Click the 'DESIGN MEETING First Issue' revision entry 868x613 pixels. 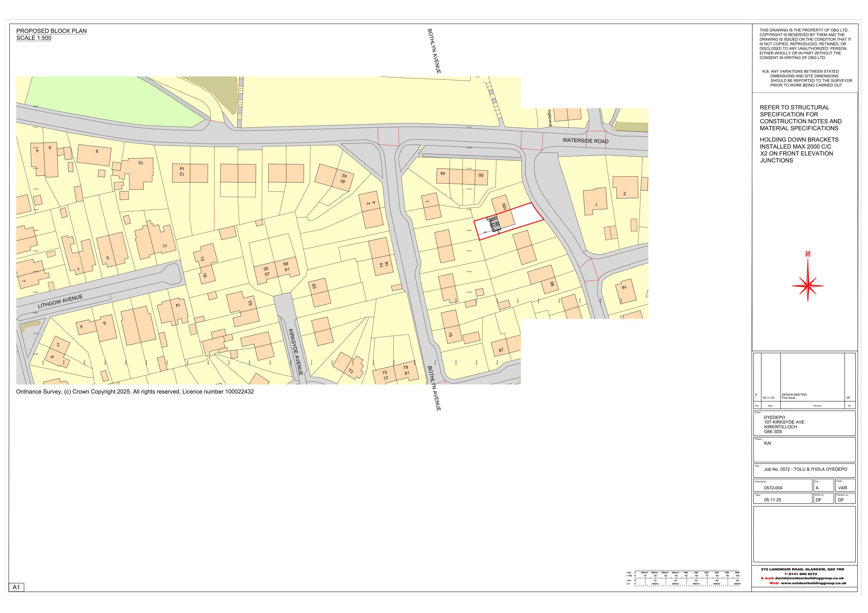click(794, 396)
